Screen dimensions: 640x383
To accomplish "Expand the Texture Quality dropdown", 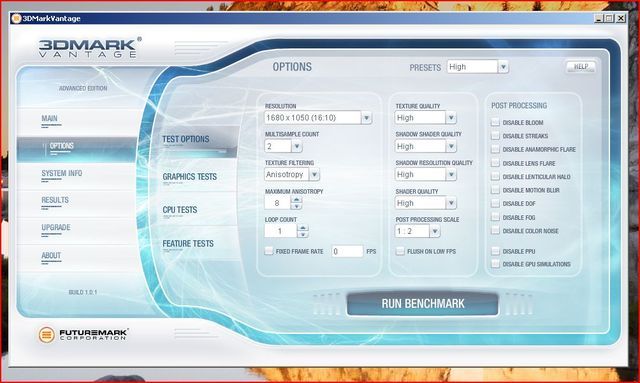I will [x=451, y=118].
